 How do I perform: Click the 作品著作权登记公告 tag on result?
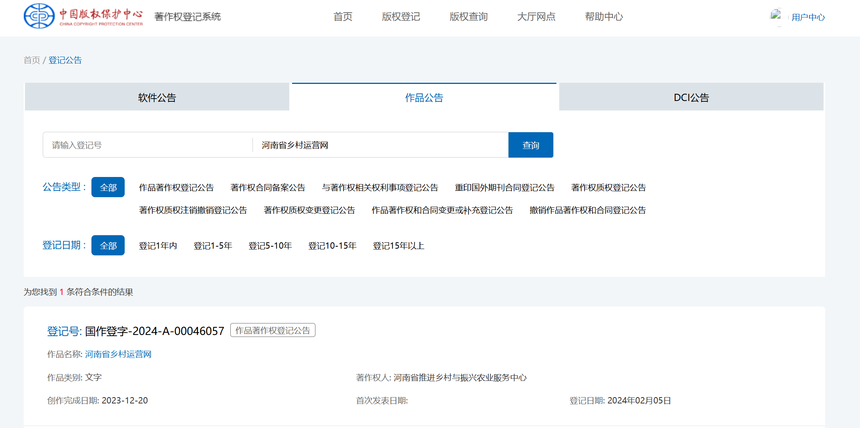pos(273,330)
